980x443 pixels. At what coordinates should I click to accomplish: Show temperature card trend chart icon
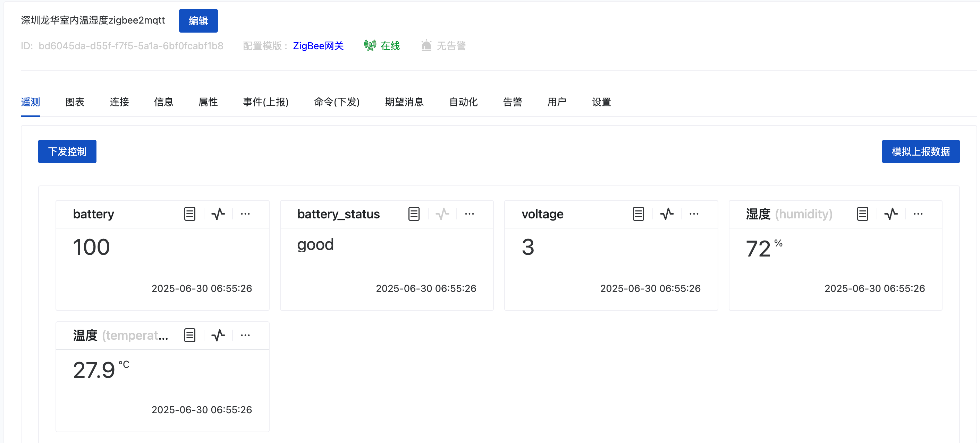click(x=218, y=335)
